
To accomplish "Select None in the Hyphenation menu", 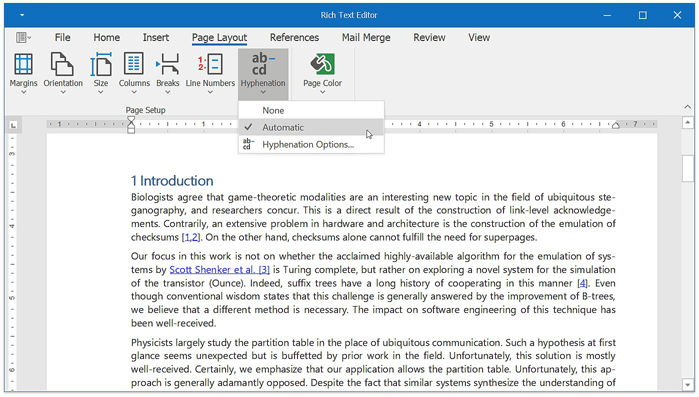I will [x=311, y=111].
